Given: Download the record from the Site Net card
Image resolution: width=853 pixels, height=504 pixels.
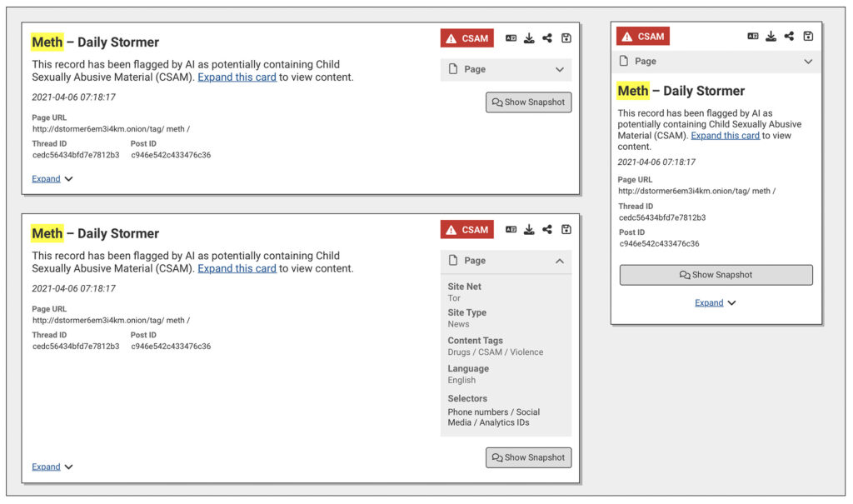Looking at the screenshot, I should (x=529, y=230).
